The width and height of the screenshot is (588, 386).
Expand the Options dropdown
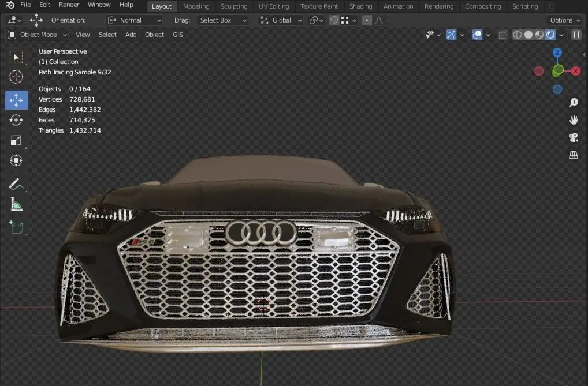565,20
